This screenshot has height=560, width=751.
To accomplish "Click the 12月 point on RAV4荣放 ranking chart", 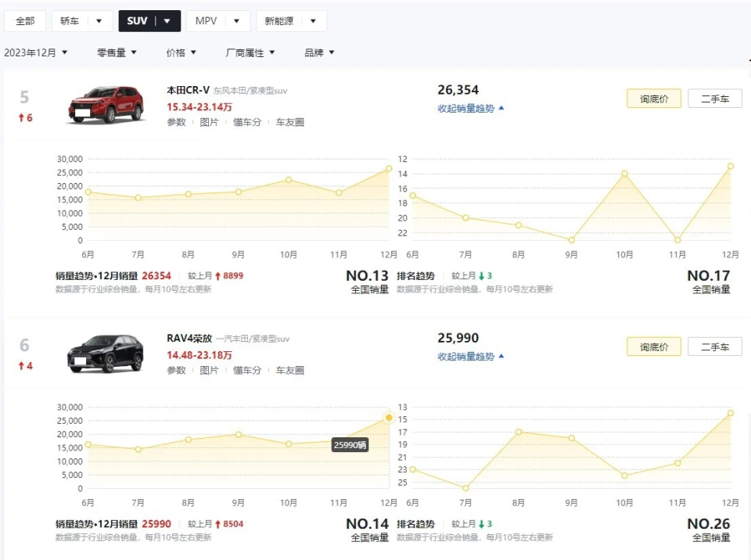I will pyautogui.click(x=731, y=413).
